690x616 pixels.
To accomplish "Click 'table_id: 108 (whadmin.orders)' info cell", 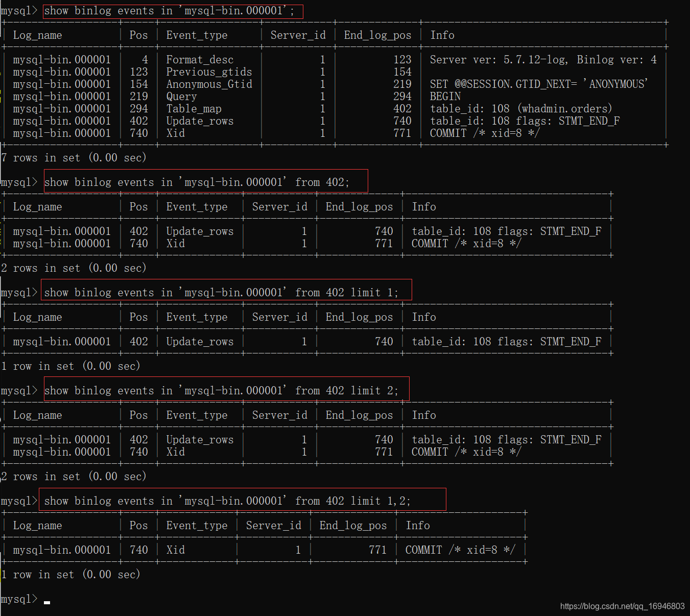I will click(521, 109).
